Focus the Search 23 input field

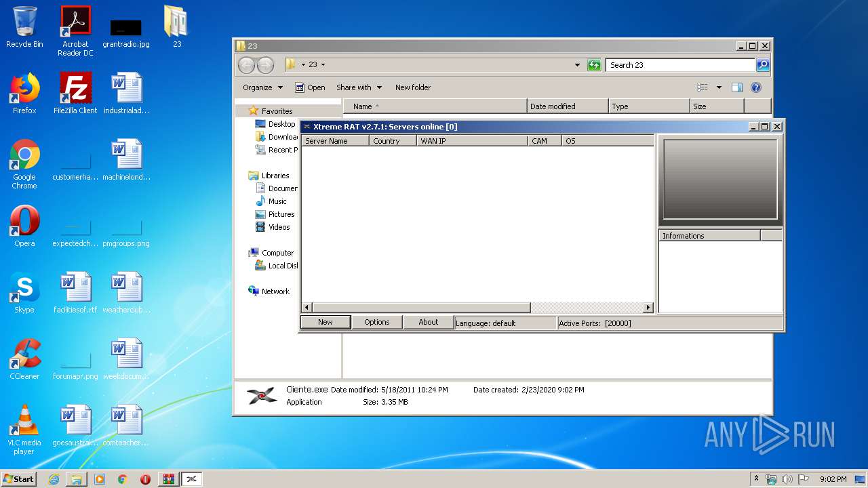coord(680,65)
